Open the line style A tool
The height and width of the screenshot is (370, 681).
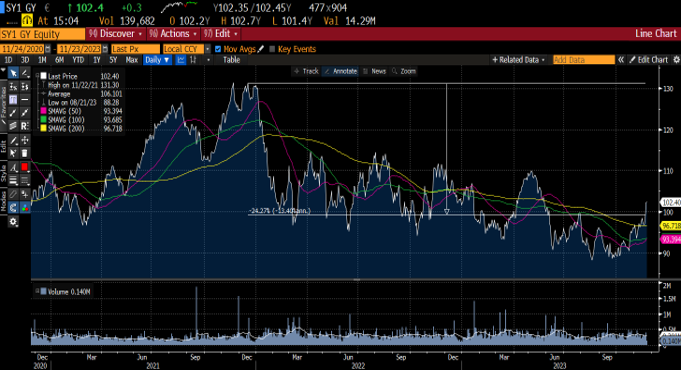point(13,167)
